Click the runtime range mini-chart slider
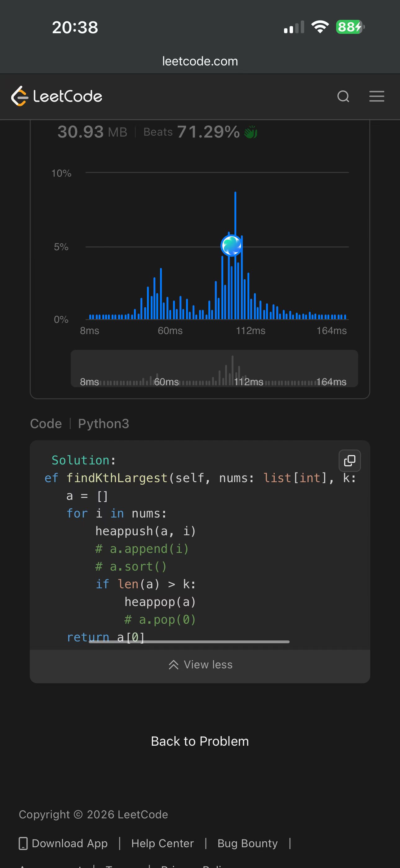The image size is (400, 868). (x=214, y=368)
